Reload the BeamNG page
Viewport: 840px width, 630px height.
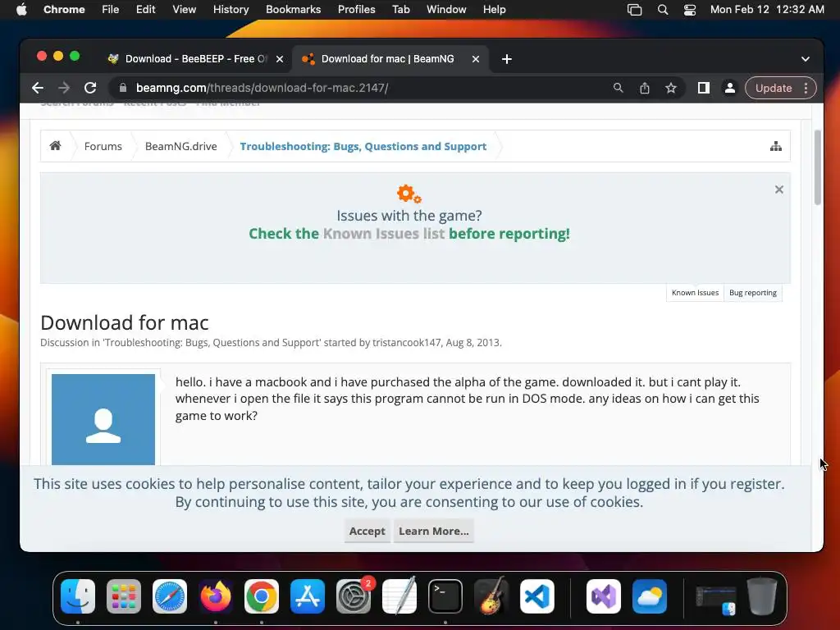pos(90,88)
